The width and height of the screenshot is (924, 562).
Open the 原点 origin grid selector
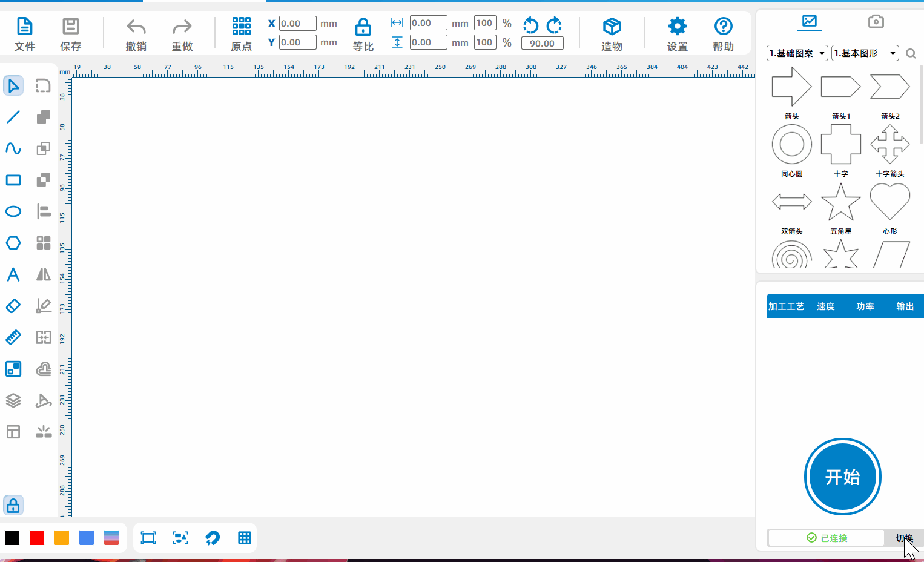click(242, 34)
